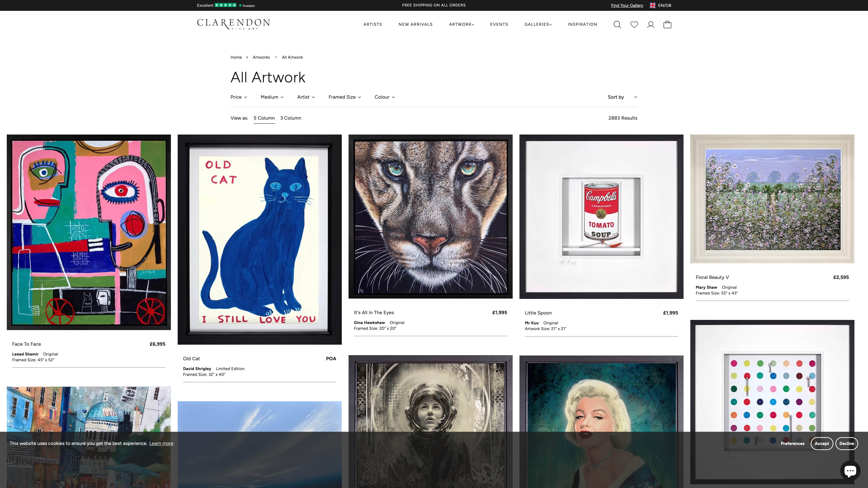Open the search bar
The width and height of the screenshot is (868, 488).
tap(617, 24)
